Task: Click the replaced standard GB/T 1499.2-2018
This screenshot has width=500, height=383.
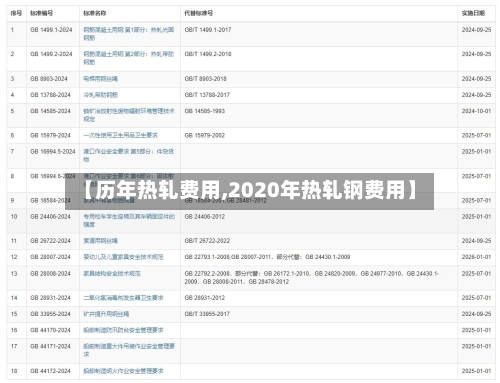Action: click(x=208, y=54)
